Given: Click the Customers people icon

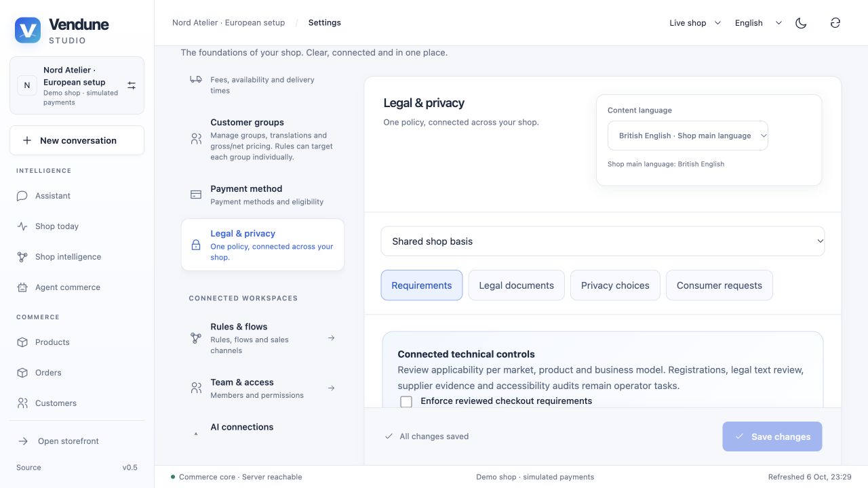Looking at the screenshot, I should [x=22, y=403].
